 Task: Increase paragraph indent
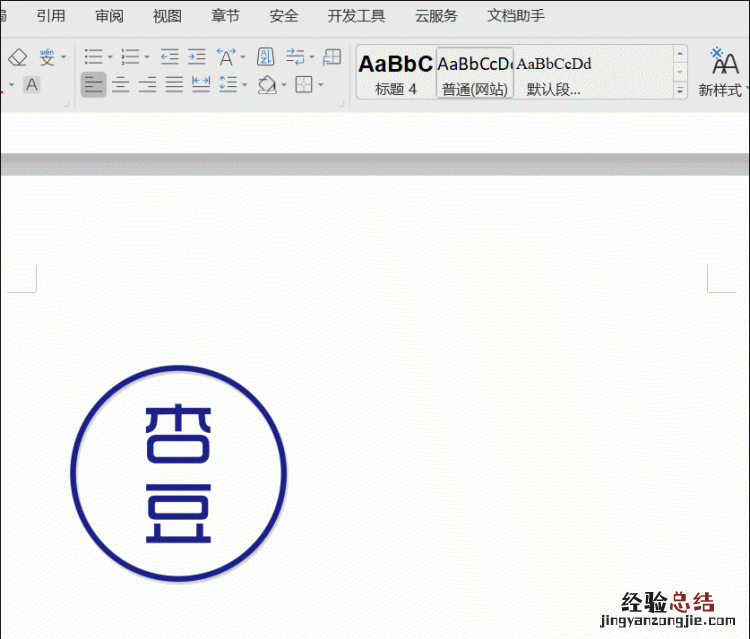point(196,57)
